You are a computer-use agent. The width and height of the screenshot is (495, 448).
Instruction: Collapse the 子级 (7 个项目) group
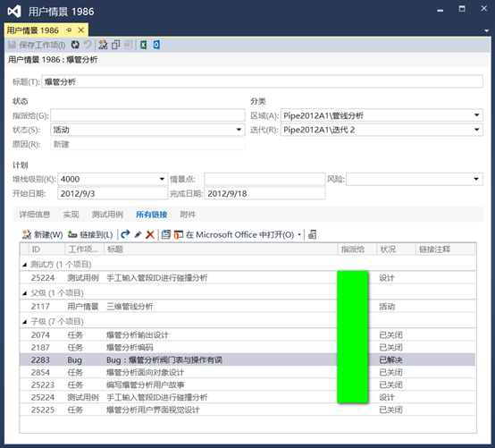click(x=24, y=322)
